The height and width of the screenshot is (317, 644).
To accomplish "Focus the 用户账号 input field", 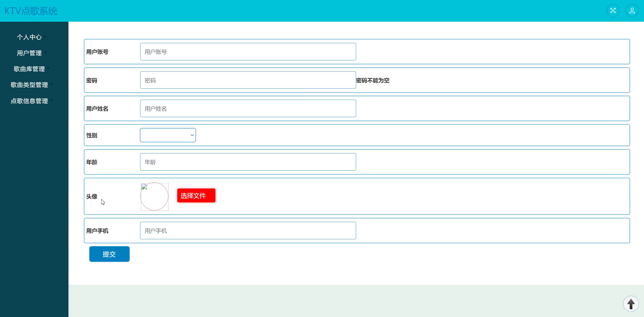I will tap(248, 52).
